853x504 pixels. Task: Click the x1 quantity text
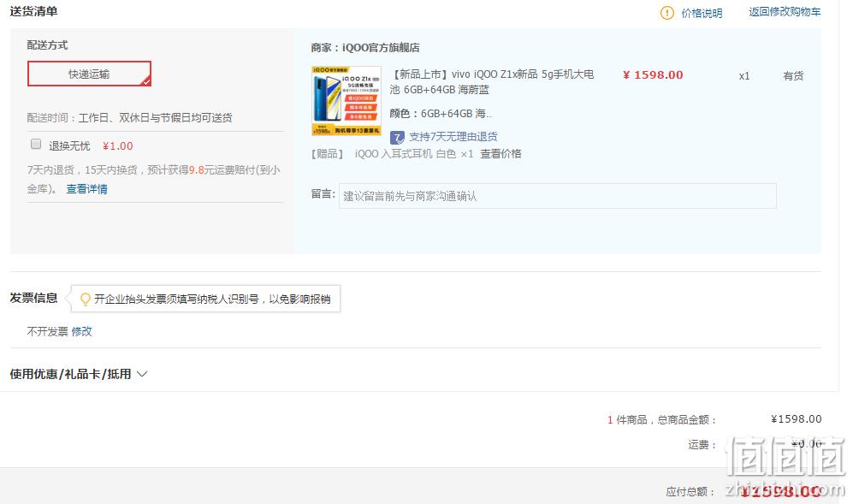[744, 76]
